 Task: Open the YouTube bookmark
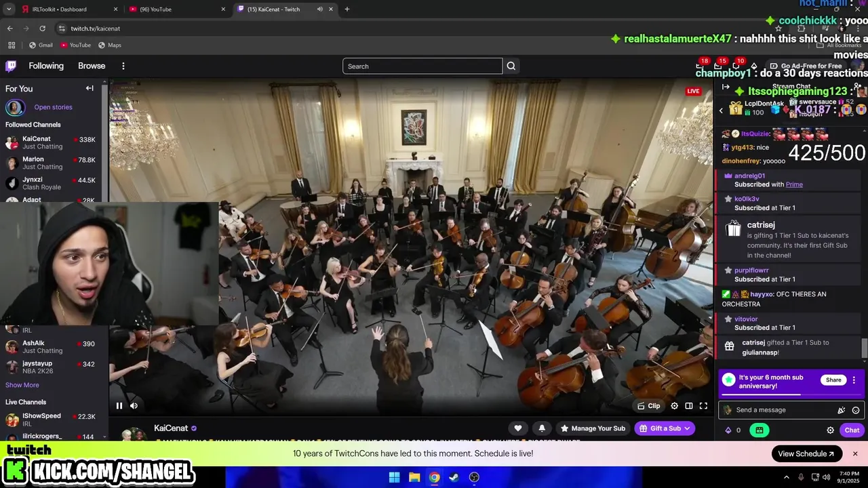(x=75, y=45)
